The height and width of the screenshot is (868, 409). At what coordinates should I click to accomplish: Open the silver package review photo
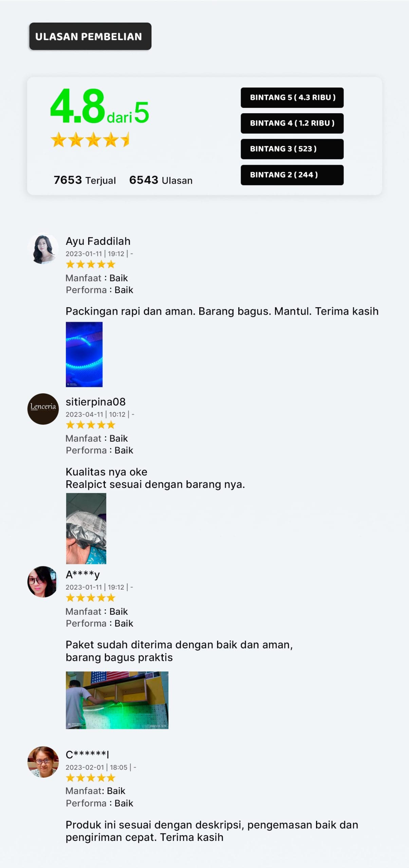tap(86, 528)
